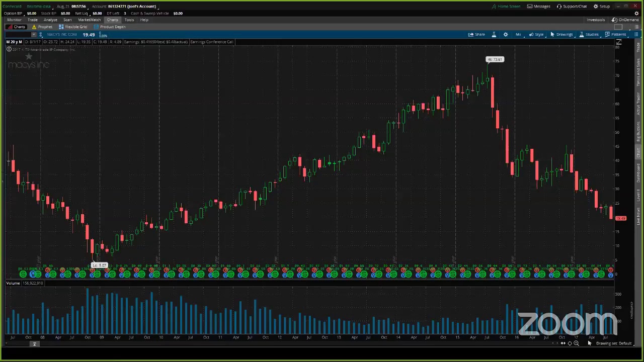
Task: Open grid list menu icon below OnDemand
Action: pos(636,27)
